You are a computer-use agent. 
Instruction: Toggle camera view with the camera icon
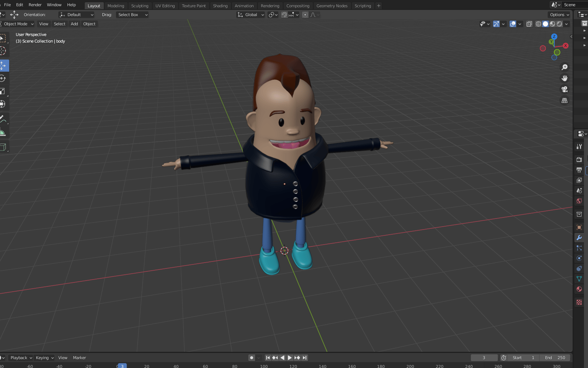pyautogui.click(x=564, y=89)
